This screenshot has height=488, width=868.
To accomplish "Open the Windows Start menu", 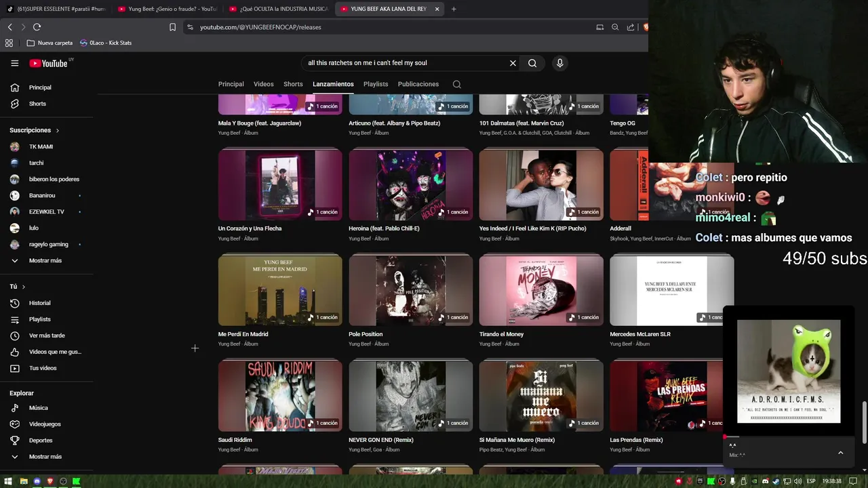I will [8, 481].
